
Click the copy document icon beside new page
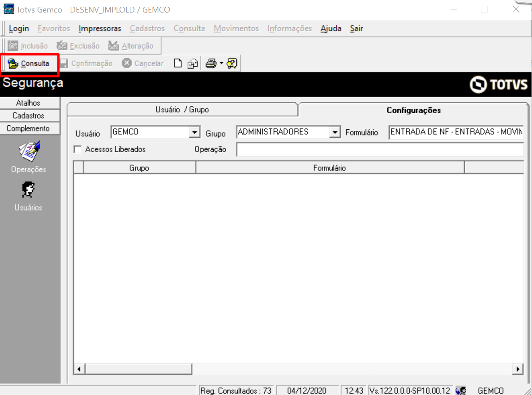(x=193, y=64)
